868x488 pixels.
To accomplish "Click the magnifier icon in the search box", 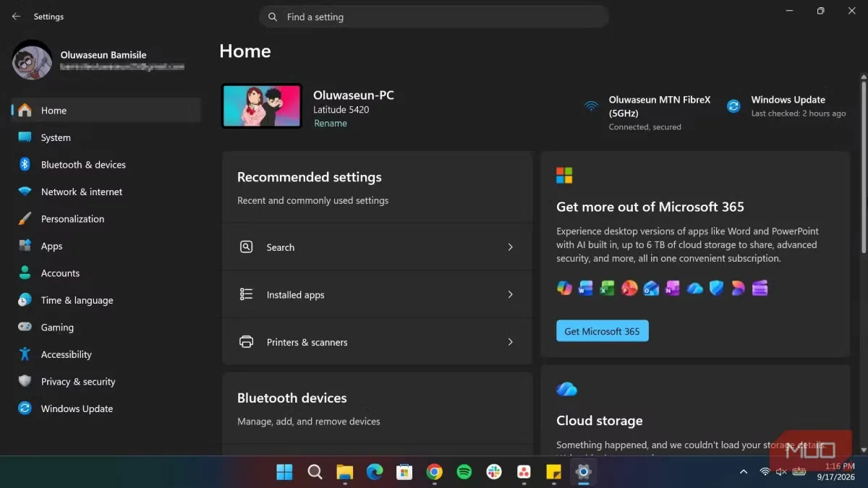I will [x=273, y=17].
